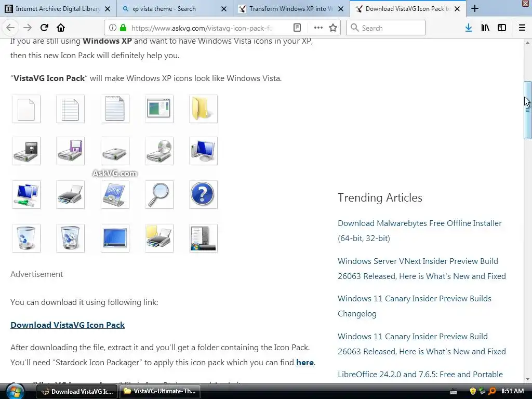
Task: Click the yellow security shield tray icon
Action: (473, 391)
